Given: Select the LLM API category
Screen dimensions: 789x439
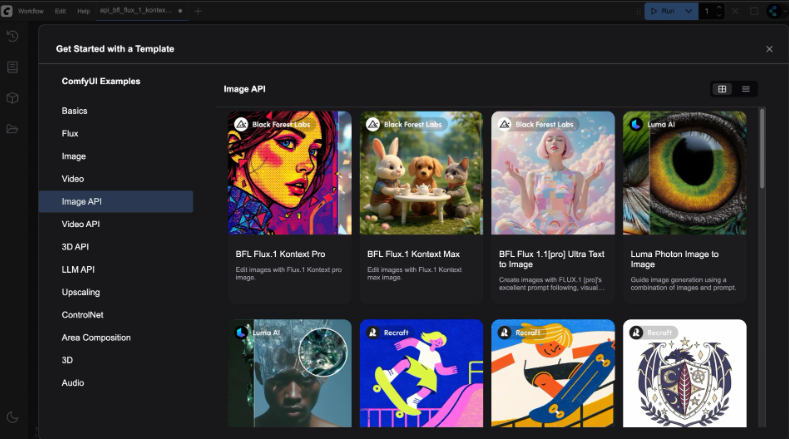Looking at the screenshot, I should [x=116, y=269].
